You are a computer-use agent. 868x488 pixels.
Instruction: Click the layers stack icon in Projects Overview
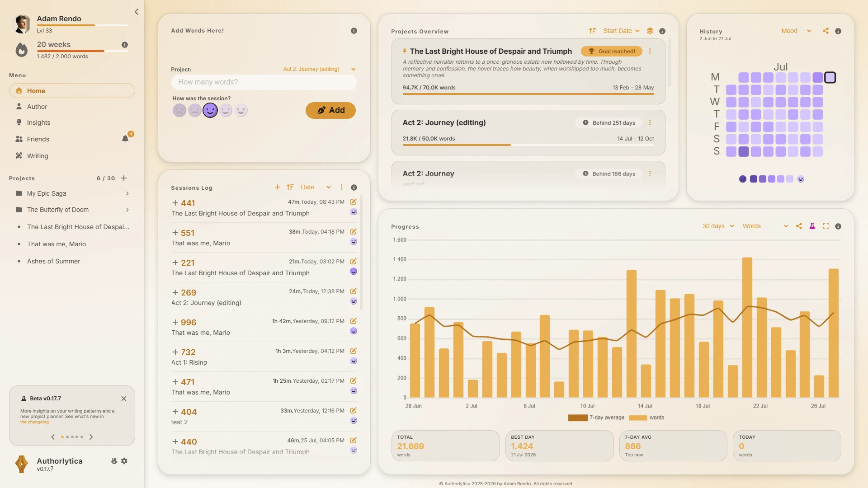pyautogui.click(x=650, y=31)
